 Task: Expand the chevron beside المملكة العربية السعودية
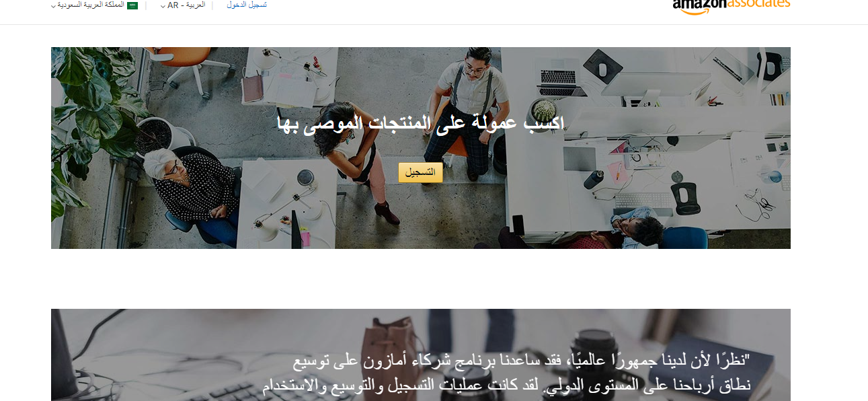[53, 6]
